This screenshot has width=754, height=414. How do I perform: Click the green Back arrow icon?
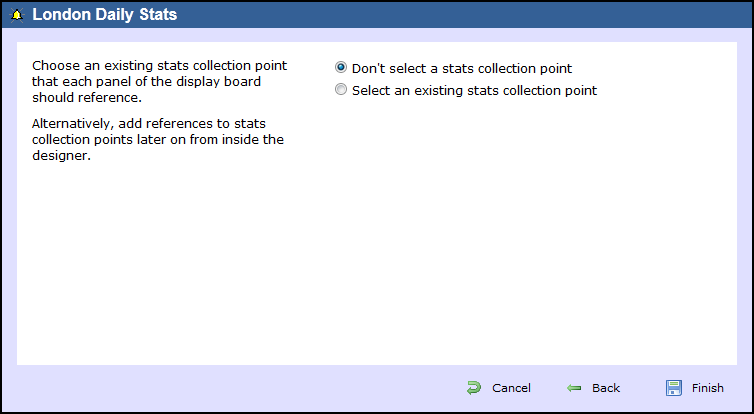tap(574, 388)
